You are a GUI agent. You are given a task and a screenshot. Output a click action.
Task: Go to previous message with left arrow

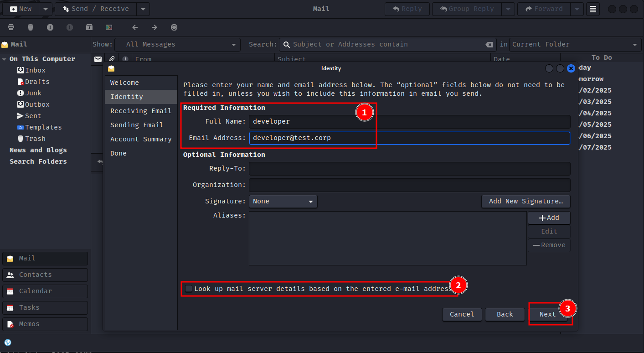(135, 27)
